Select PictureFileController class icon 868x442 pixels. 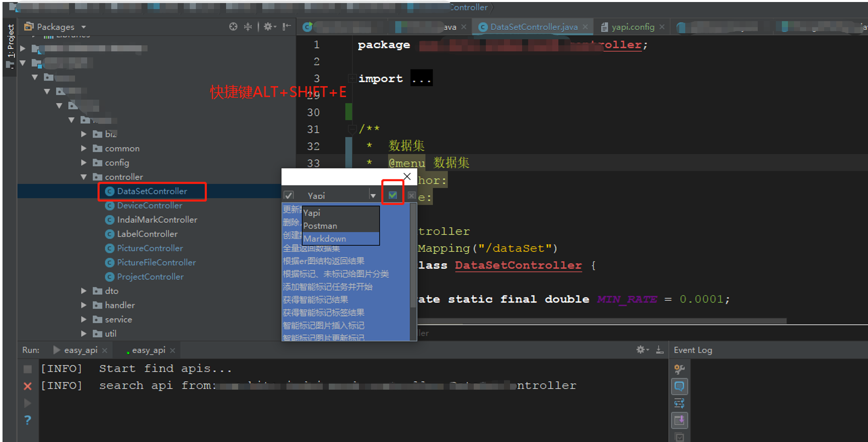pyautogui.click(x=109, y=262)
